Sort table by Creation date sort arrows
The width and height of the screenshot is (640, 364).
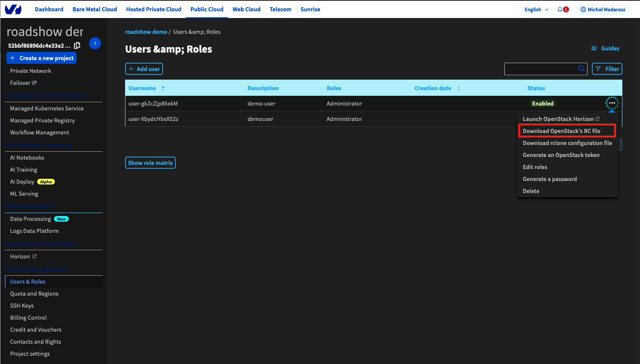459,88
